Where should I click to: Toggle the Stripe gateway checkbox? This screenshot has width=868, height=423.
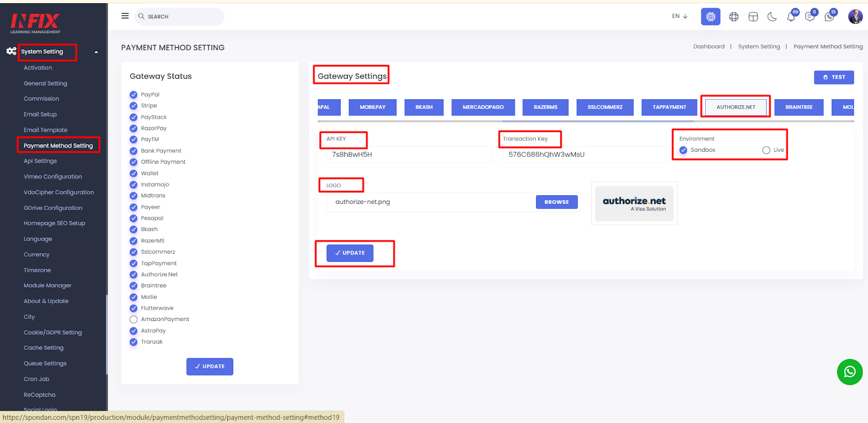pos(133,106)
